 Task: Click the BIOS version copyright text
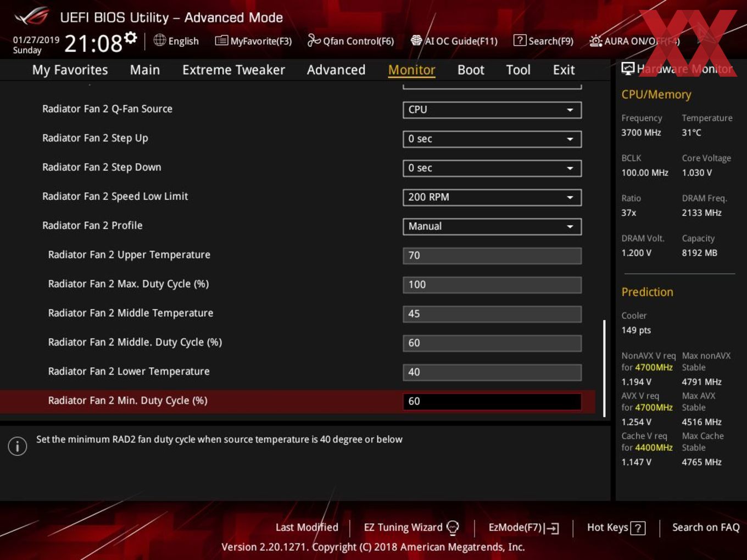click(373, 547)
